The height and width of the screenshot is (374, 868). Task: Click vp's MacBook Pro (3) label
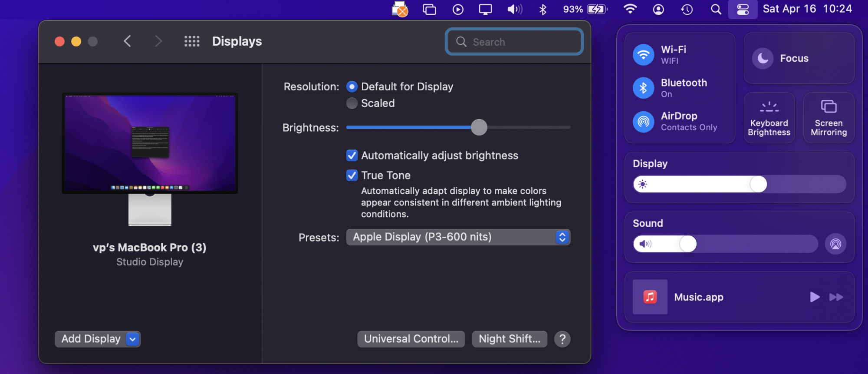150,248
